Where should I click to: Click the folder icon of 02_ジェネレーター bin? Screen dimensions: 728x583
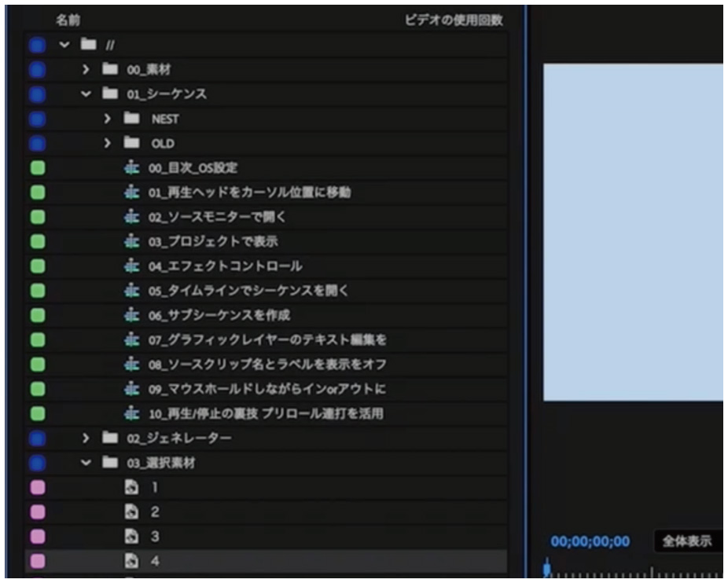pos(108,438)
